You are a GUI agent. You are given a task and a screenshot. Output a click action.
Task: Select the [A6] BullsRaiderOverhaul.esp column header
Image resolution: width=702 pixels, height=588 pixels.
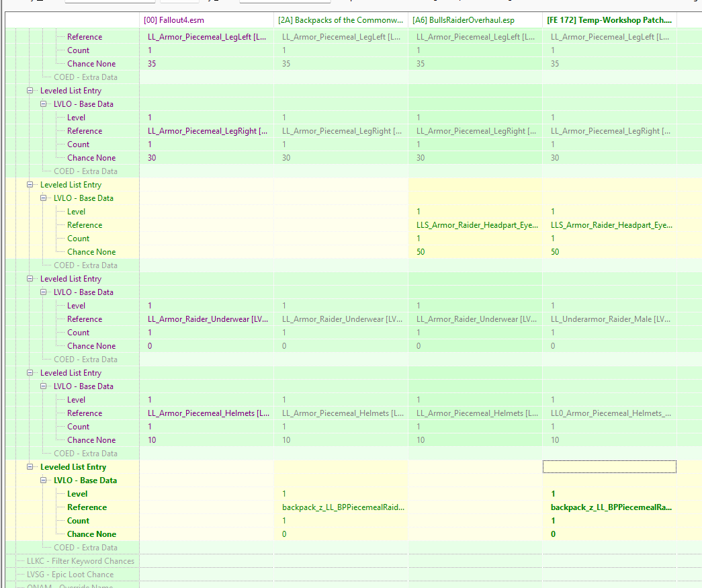coord(475,20)
